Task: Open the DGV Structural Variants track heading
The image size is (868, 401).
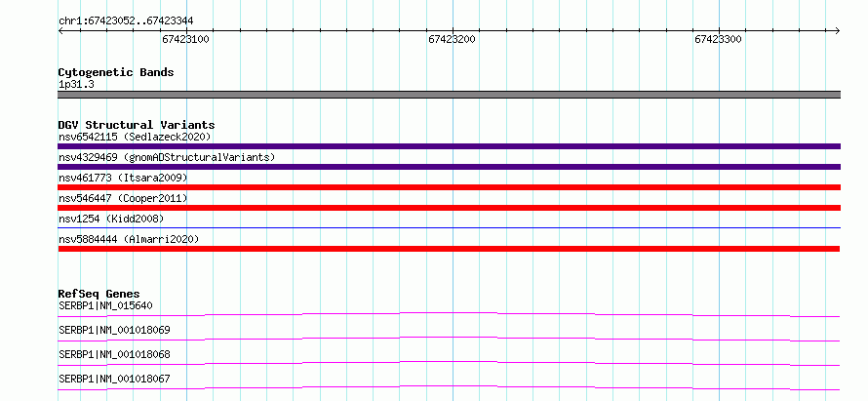Action: click(137, 125)
